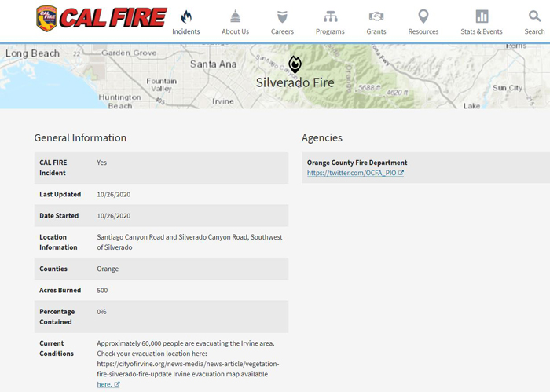550x392 pixels.
Task: Click Huntington Beach on the map
Action: click(120, 101)
